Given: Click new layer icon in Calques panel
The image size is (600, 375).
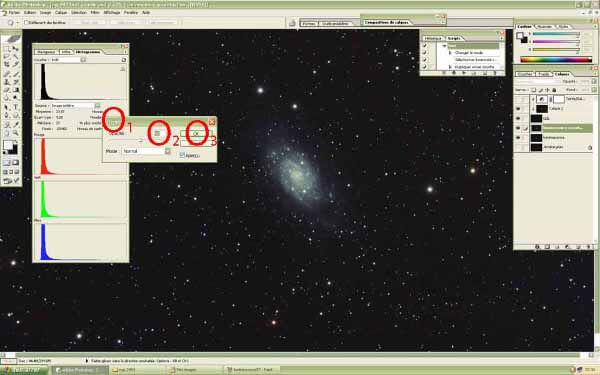Looking at the screenshot, I should [579, 247].
